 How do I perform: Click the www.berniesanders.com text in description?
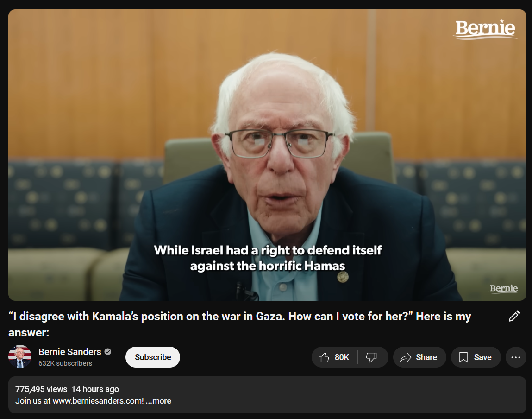(x=98, y=400)
